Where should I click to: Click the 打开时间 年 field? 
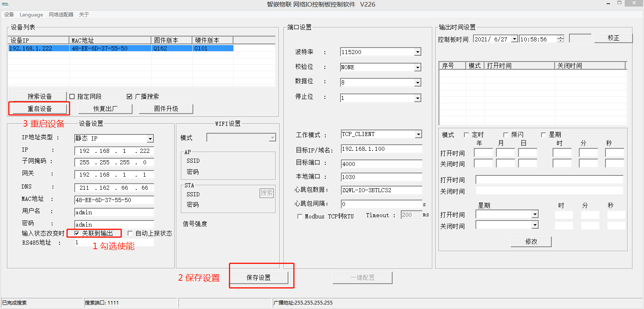point(484,153)
